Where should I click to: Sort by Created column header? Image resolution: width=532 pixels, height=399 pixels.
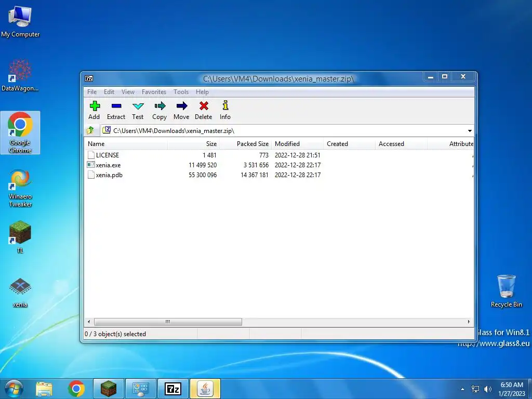click(350, 144)
